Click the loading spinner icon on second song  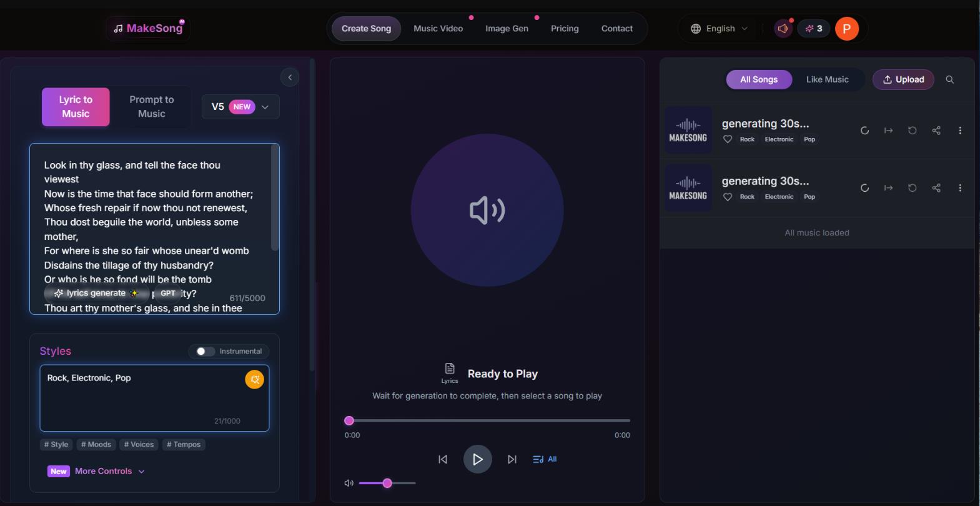click(864, 188)
